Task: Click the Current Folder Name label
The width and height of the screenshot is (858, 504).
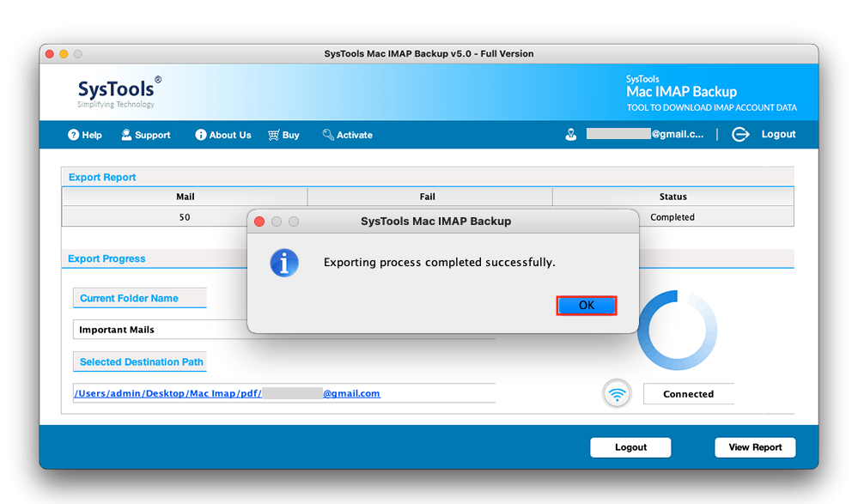Action: coord(129,298)
